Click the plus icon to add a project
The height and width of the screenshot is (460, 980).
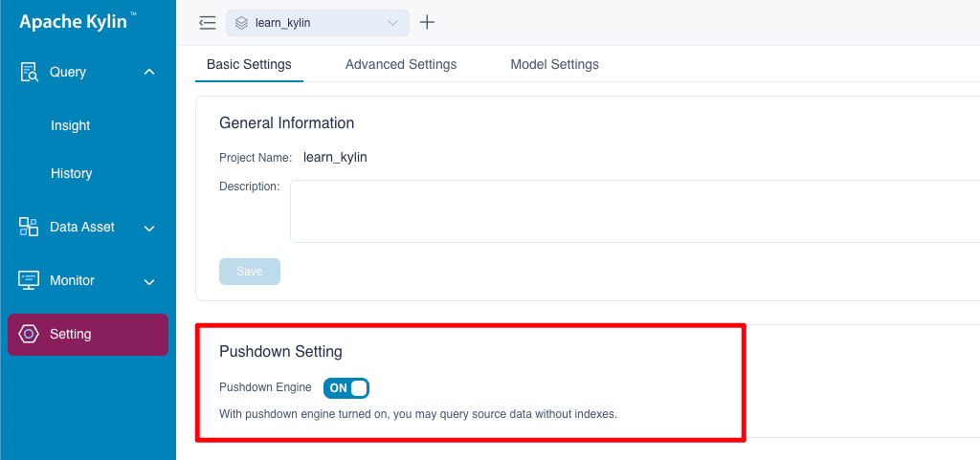click(427, 23)
